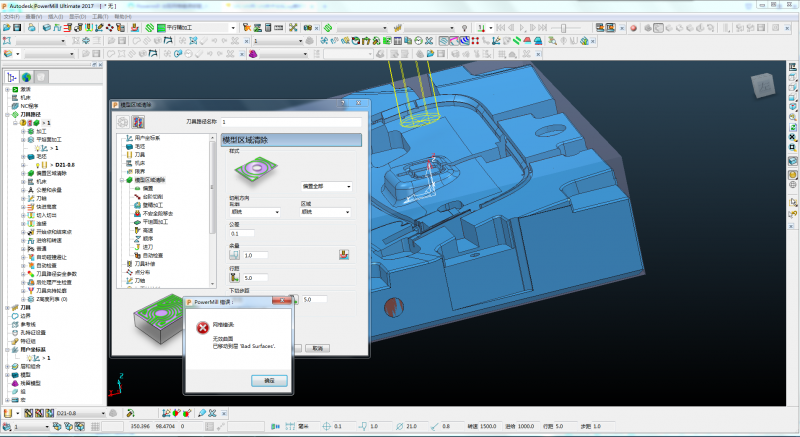Click the 刀具路径名称 name field
This screenshot has height=437, width=800.
tap(291, 122)
